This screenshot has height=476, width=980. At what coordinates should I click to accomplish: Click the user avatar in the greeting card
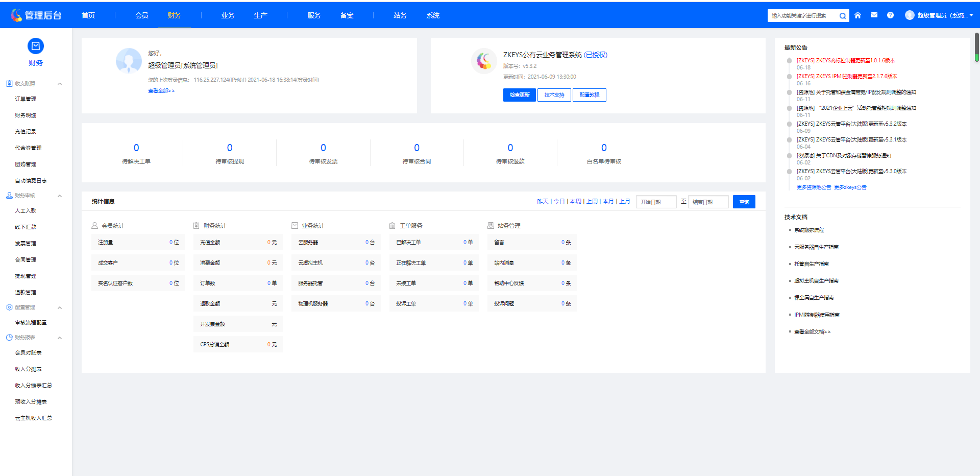(129, 61)
